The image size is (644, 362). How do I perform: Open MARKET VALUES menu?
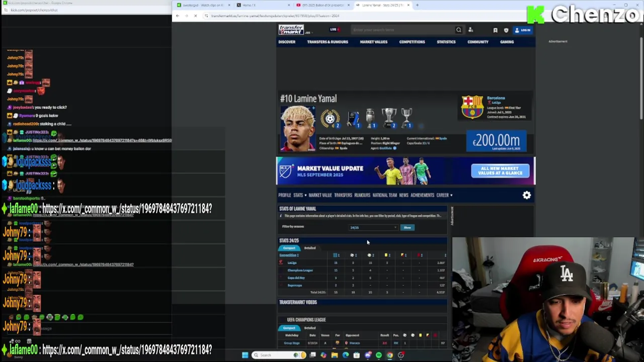coord(373,42)
